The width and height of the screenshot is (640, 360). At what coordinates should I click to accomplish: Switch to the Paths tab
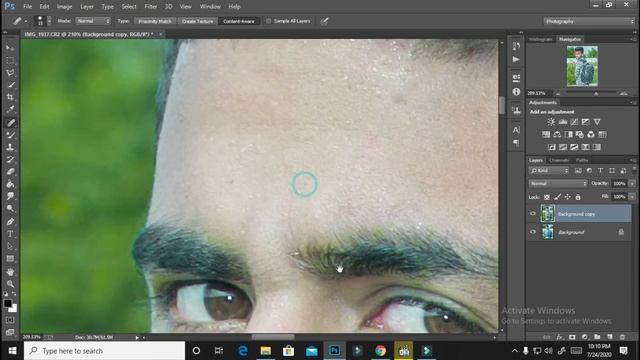pyautogui.click(x=582, y=160)
